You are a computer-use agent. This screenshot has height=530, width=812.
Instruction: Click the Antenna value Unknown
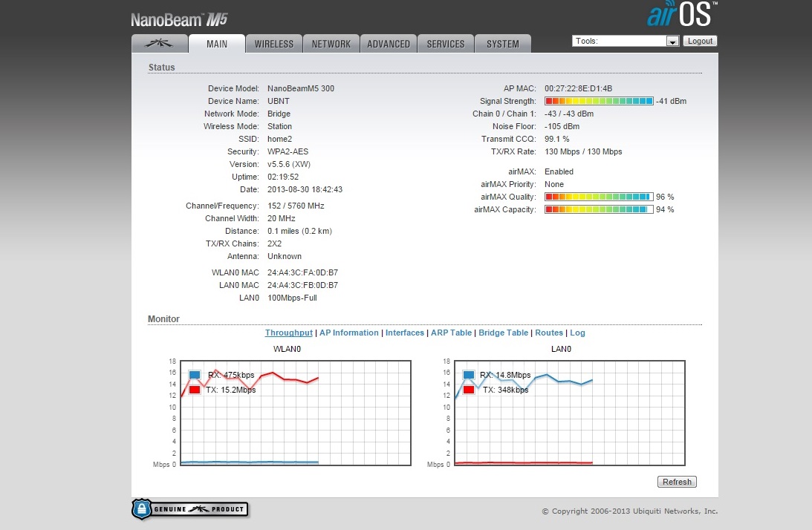tap(285, 256)
